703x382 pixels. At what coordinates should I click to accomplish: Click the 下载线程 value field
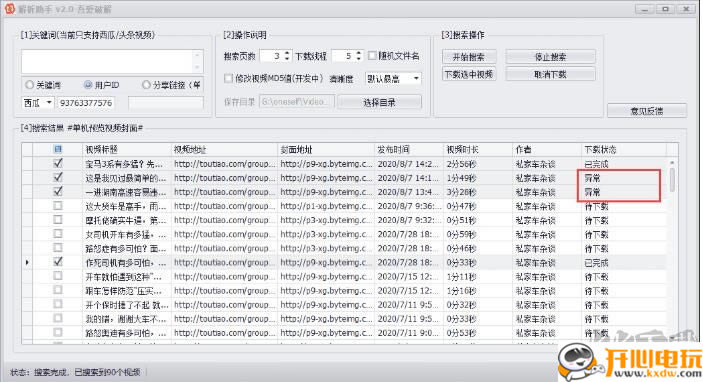[x=343, y=56]
